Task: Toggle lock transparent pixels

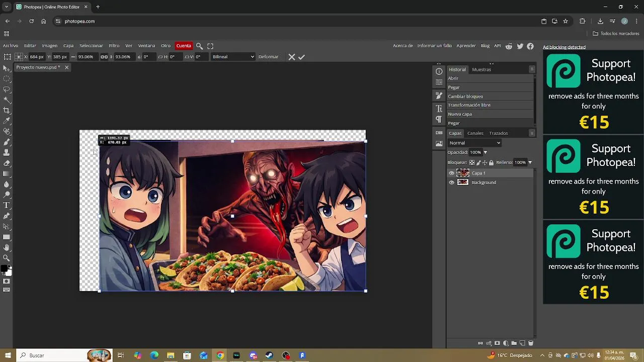Action: pos(472,162)
